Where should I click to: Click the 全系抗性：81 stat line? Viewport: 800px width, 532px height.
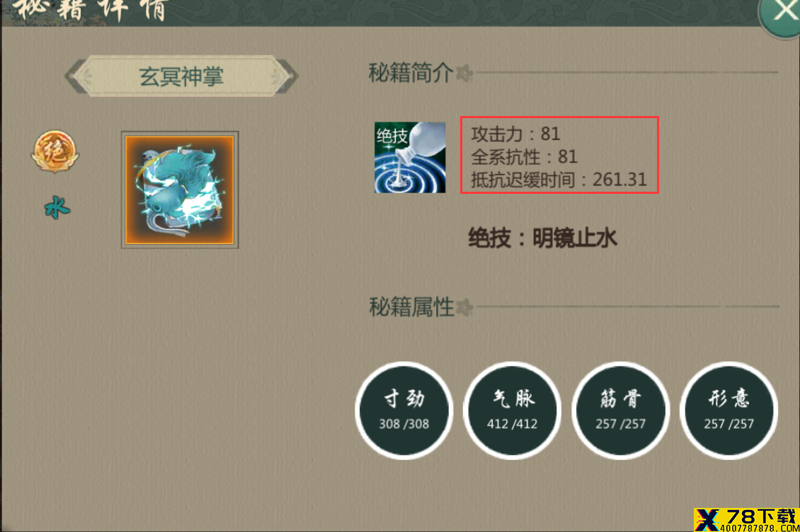pyautogui.click(x=524, y=156)
